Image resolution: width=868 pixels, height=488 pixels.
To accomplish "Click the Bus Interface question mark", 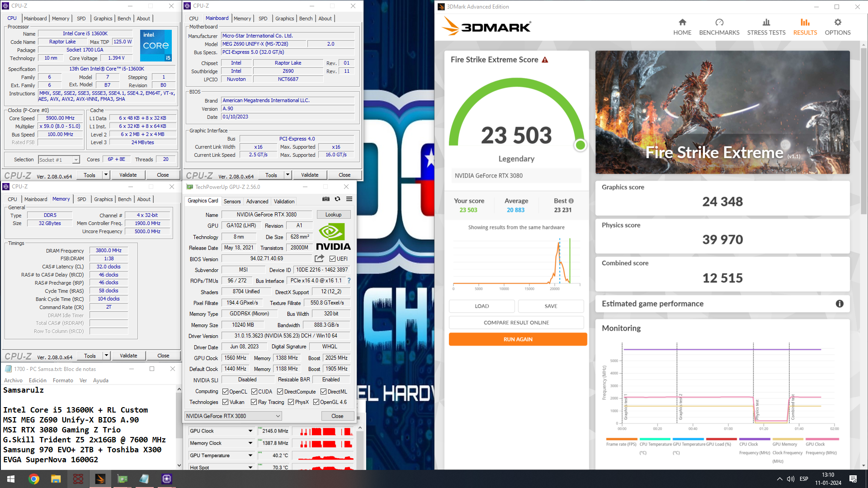I will (x=349, y=281).
